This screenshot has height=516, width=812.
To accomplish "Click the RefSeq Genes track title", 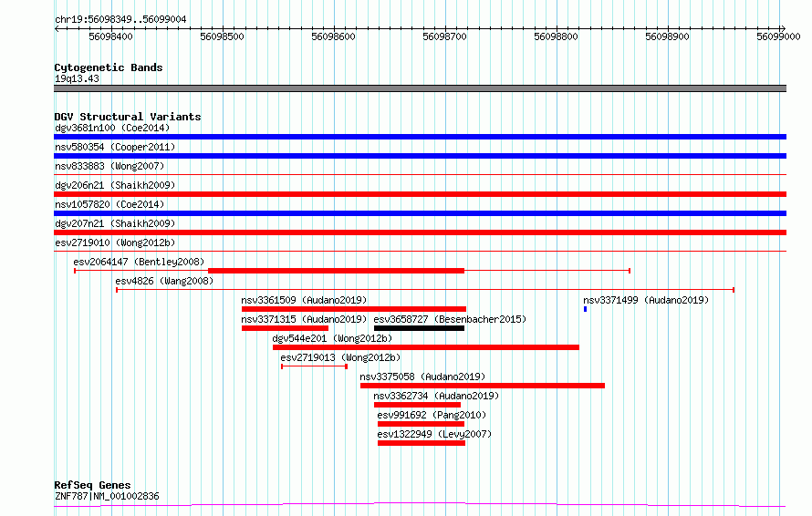I will pyautogui.click(x=92, y=485).
